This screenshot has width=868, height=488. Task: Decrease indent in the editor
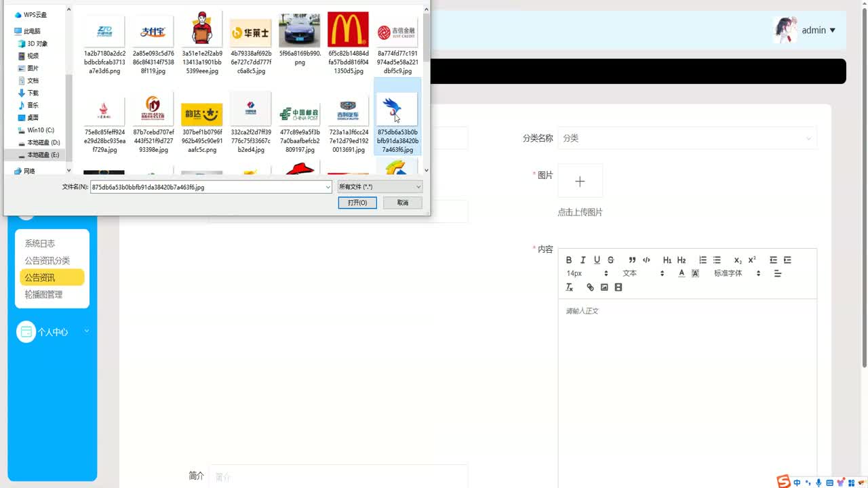click(x=773, y=260)
